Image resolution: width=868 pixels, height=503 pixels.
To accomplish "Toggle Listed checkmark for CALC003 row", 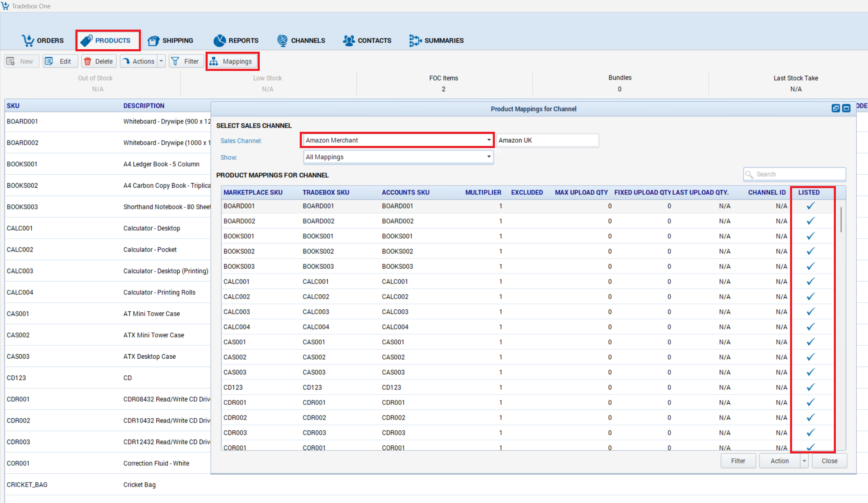I will coord(810,312).
